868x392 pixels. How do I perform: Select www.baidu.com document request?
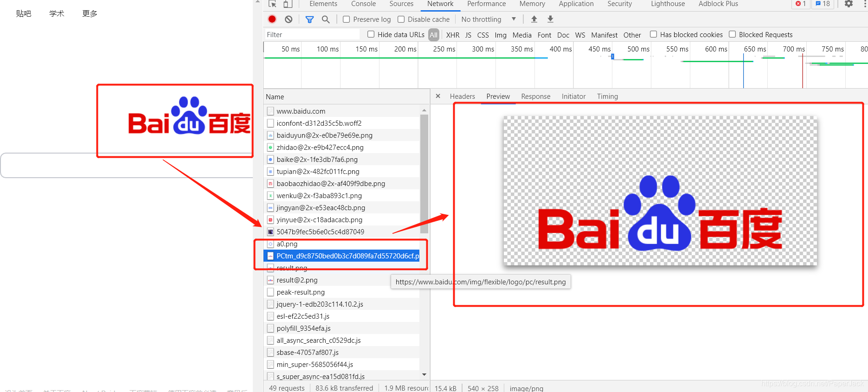pos(341,111)
